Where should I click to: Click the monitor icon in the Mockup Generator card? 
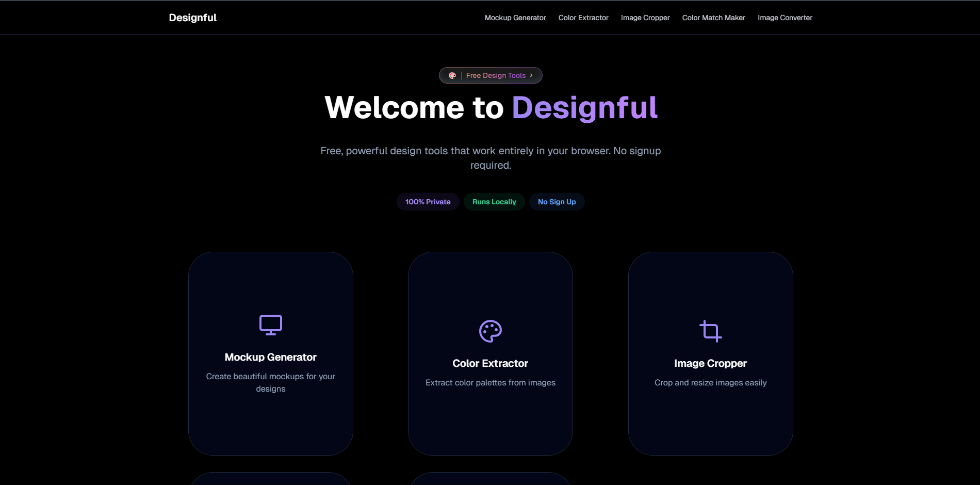pyautogui.click(x=270, y=325)
